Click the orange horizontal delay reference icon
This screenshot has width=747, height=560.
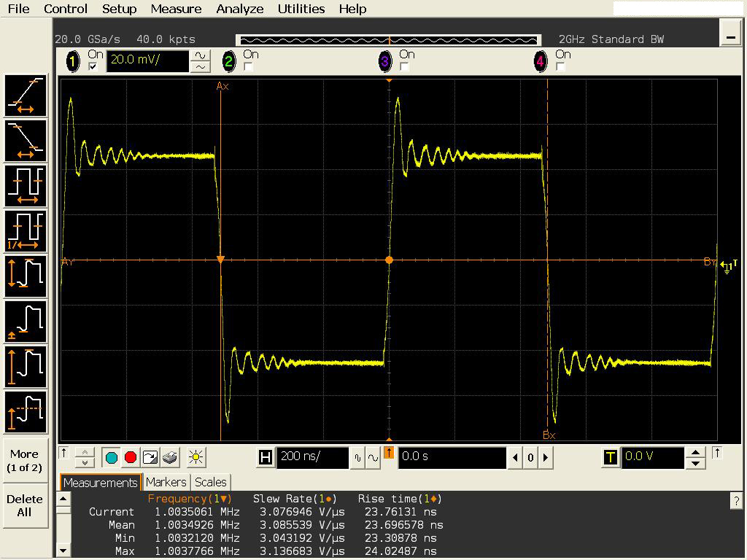(389, 454)
